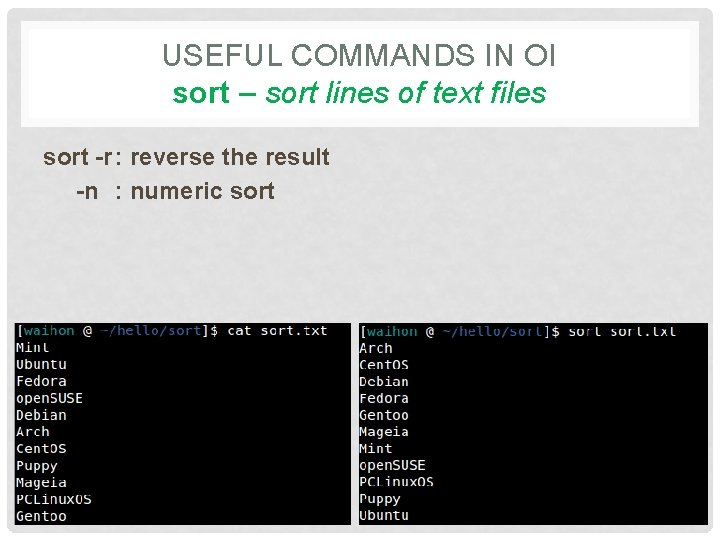This screenshot has width=720, height=540.
Task: Select 'openSUSE' in the left terminal output
Action: pos(50,398)
